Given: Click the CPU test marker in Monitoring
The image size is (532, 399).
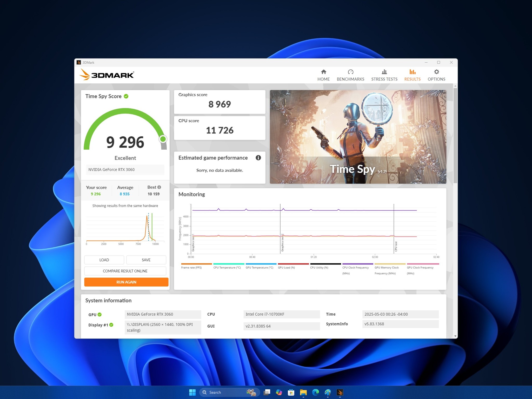Looking at the screenshot, I should tap(396, 246).
